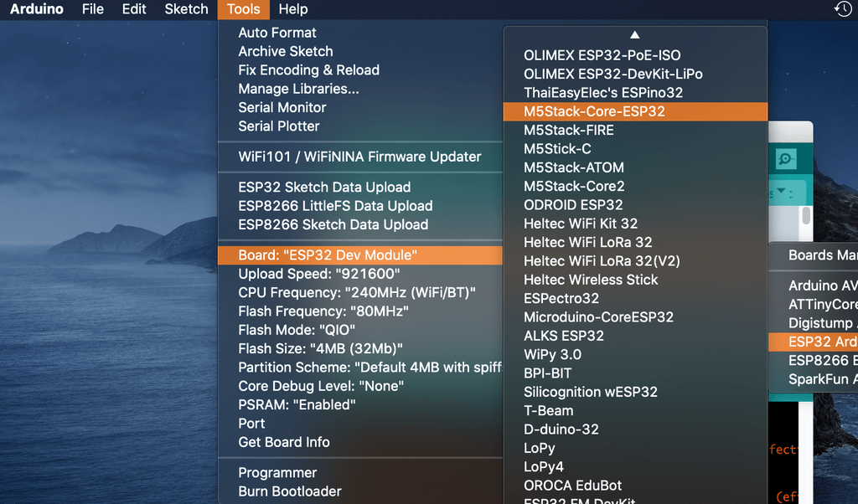Image resolution: width=858 pixels, height=504 pixels.
Task: Open the Edit menu
Action: (134, 9)
